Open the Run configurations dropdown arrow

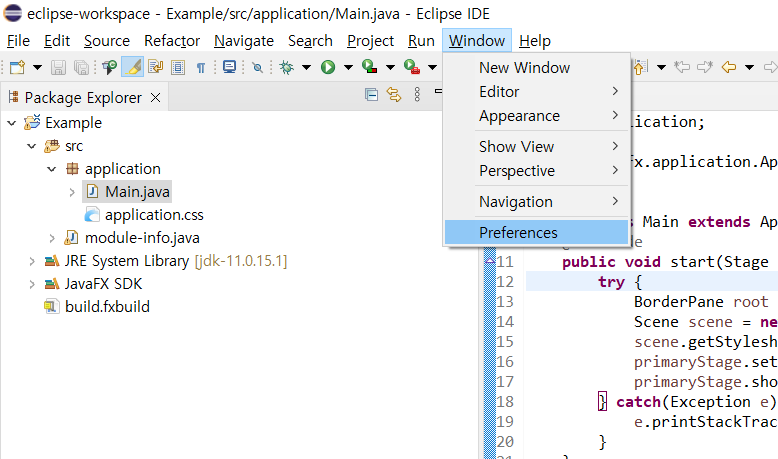348,67
